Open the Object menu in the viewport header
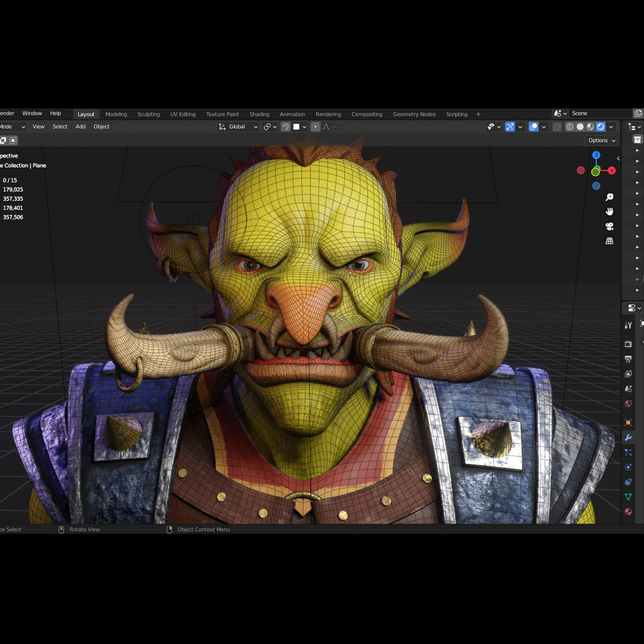 click(101, 126)
